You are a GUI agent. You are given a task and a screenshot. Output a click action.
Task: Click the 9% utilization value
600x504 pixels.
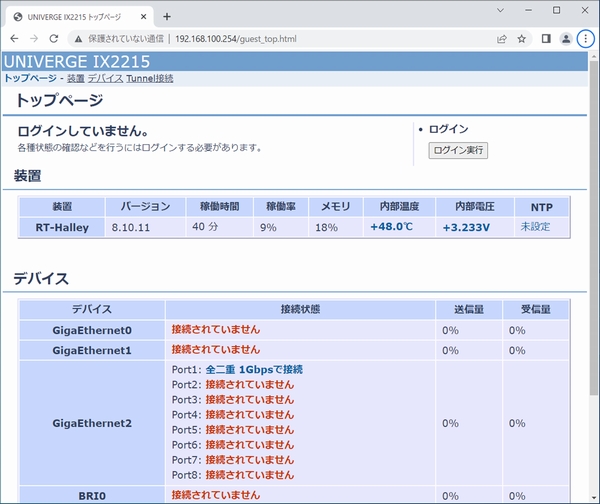point(268,228)
